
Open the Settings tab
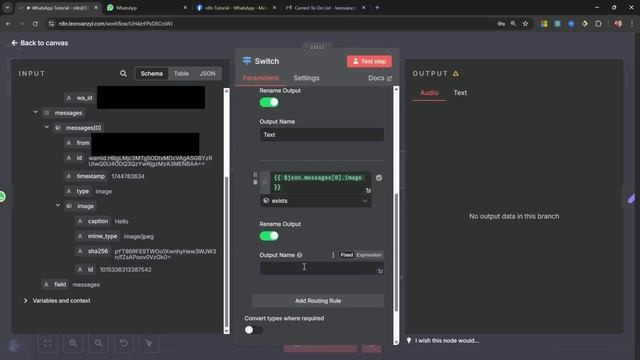[306, 78]
